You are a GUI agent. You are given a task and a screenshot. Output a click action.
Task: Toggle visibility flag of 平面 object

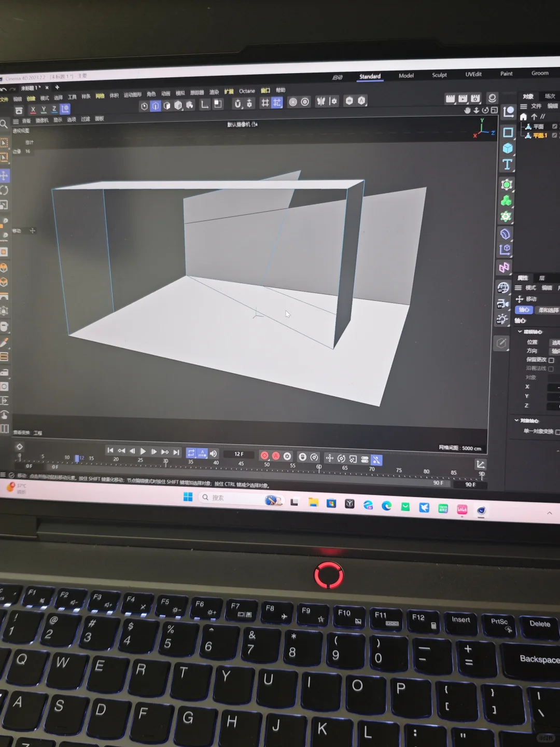[555, 126]
